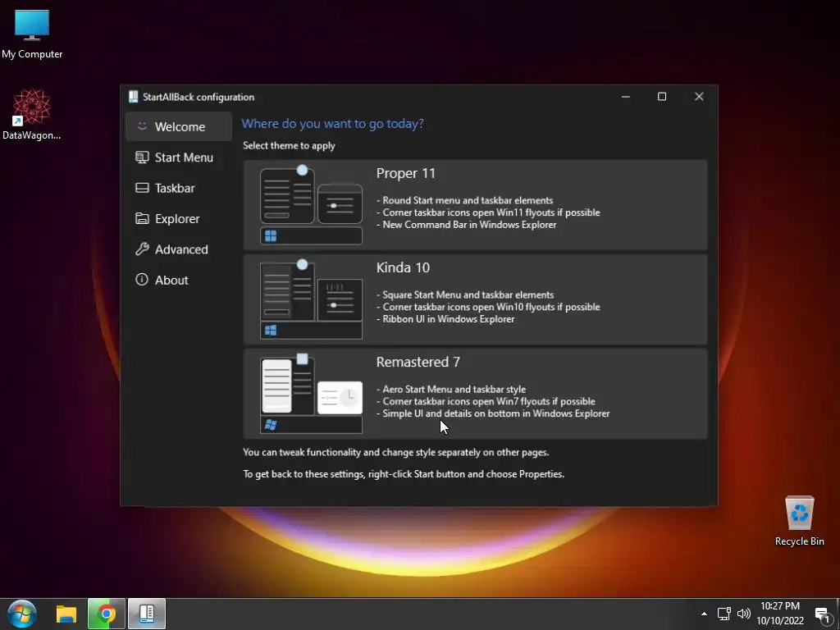Click the StartAllBack title bar icon

click(x=134, y=97)
